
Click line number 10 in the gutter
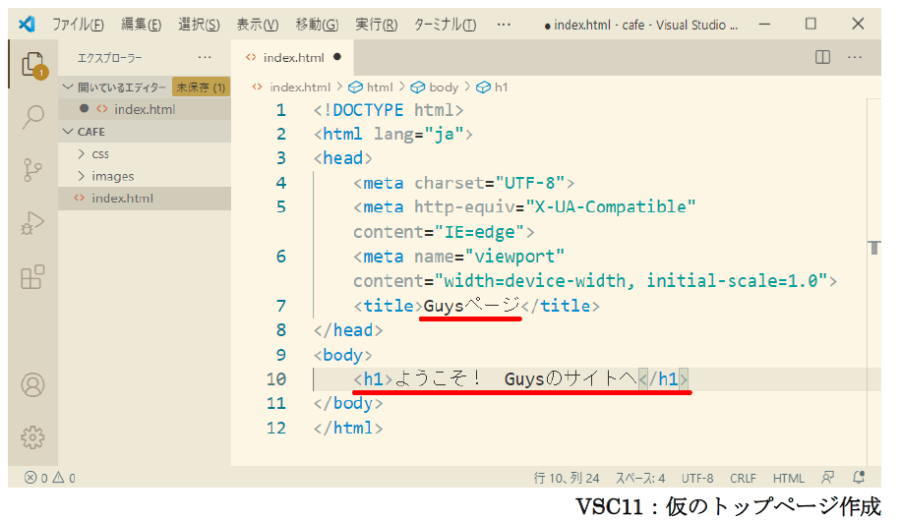click(x=276, y=379)
